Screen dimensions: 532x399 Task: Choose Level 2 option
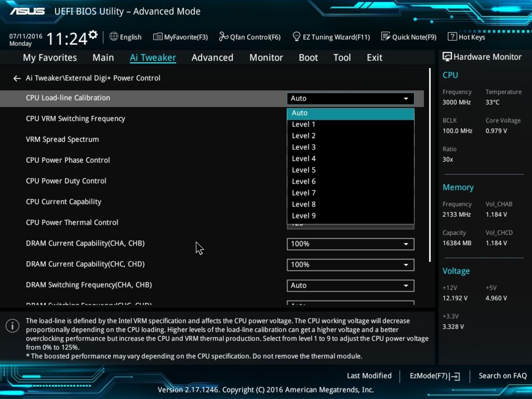[350, 136]
